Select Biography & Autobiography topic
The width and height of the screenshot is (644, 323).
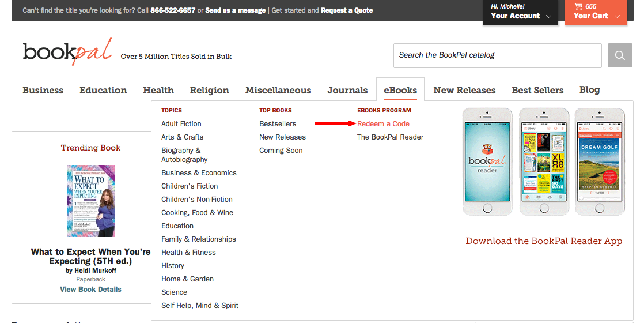(x=184, y=155)
